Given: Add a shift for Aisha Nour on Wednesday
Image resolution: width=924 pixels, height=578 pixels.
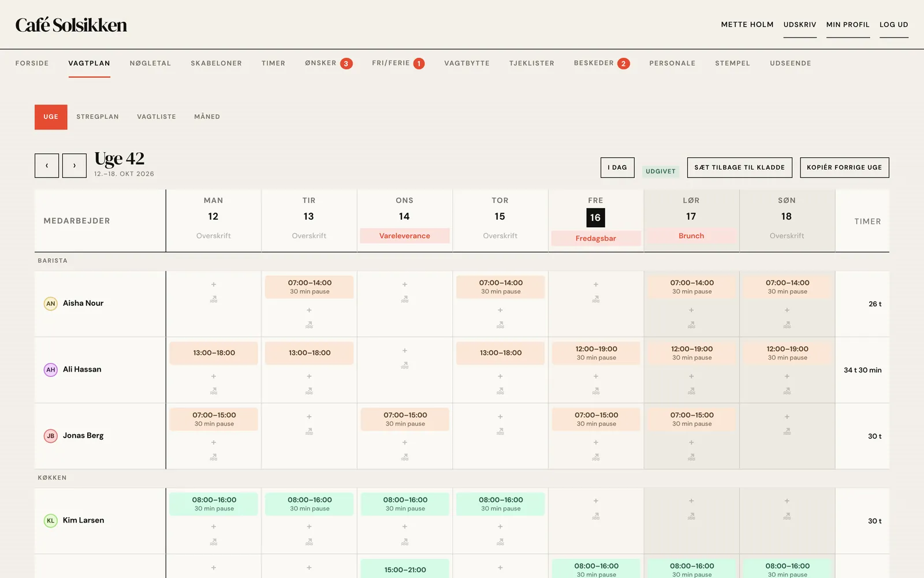Looking at the screenshot, I should (405, 284).
